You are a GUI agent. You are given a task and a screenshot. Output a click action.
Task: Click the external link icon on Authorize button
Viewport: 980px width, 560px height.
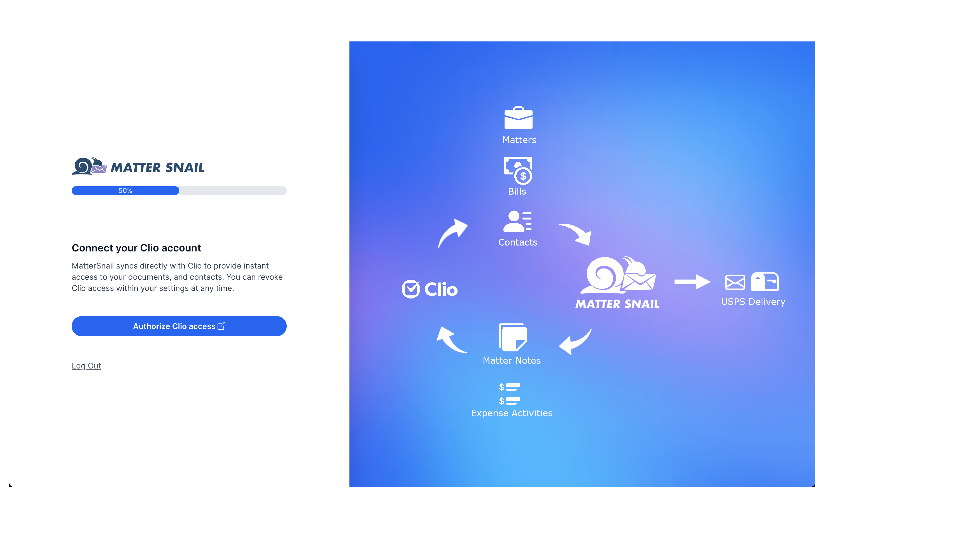pos(221,326)
